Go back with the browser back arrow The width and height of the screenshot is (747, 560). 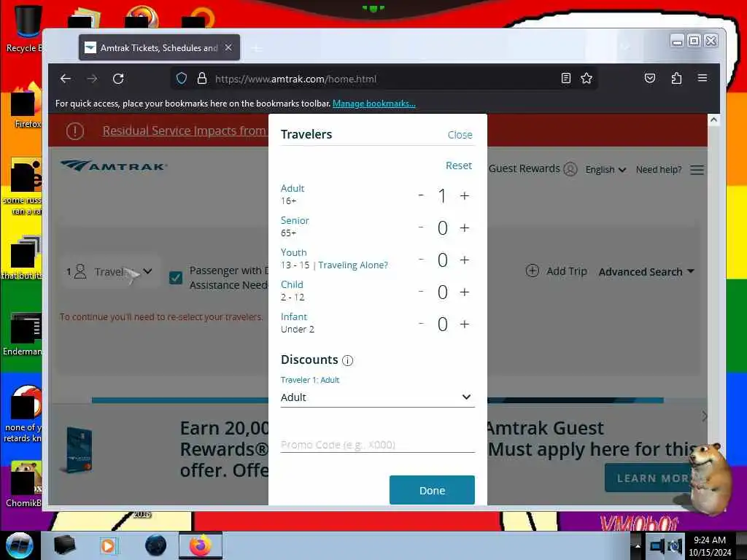click(66, 79)
